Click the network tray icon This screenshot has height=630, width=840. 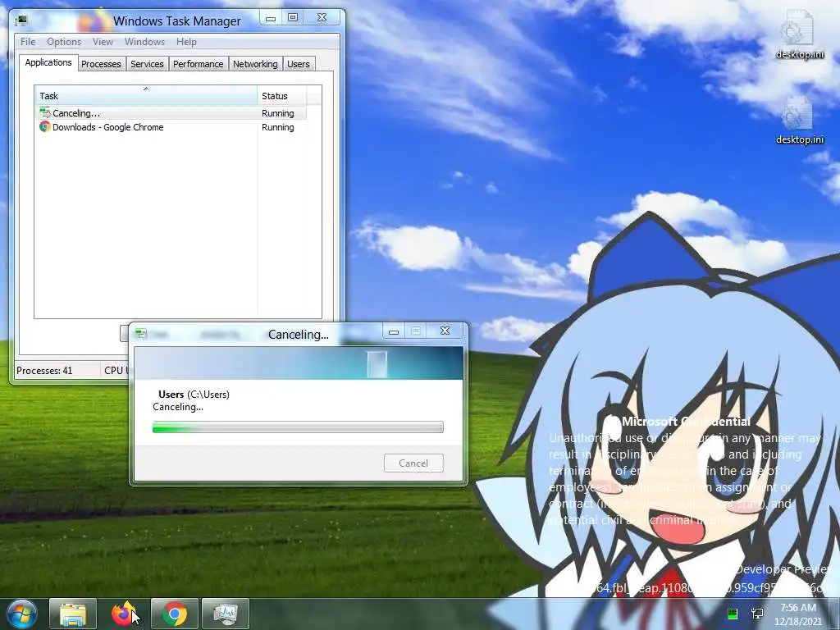click(757, 614)
